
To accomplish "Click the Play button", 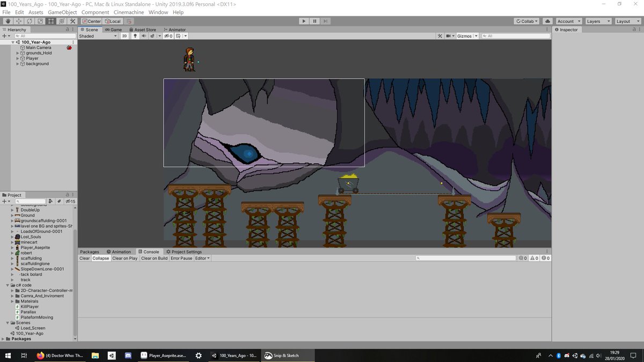I will click(304, 21).
